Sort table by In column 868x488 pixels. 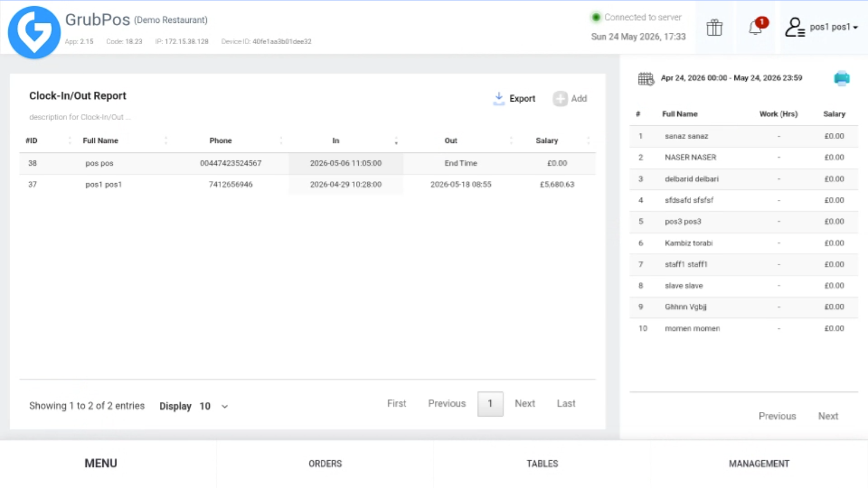point(345,141)
